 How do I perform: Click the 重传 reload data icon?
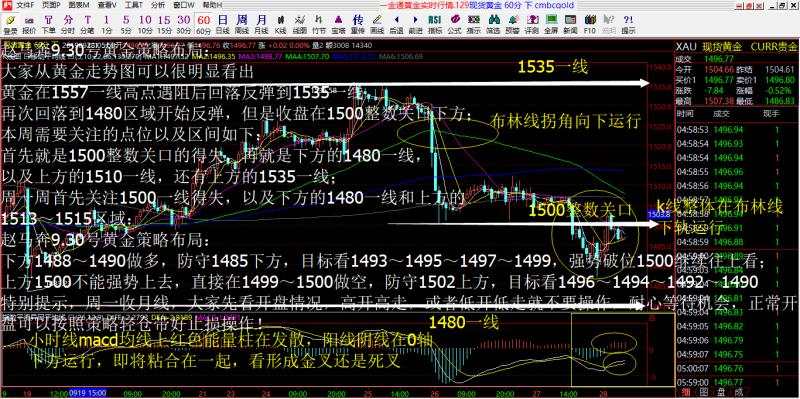[x=358, y=24]
